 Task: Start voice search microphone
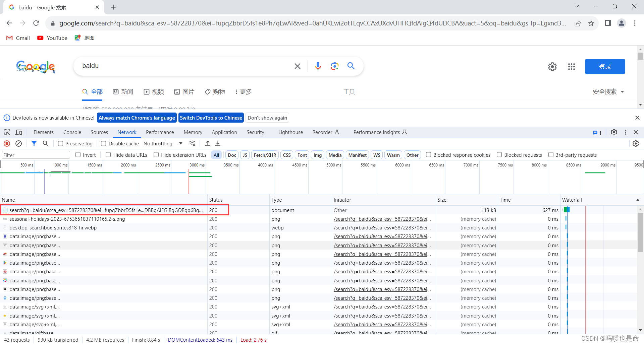coord(318,66)
